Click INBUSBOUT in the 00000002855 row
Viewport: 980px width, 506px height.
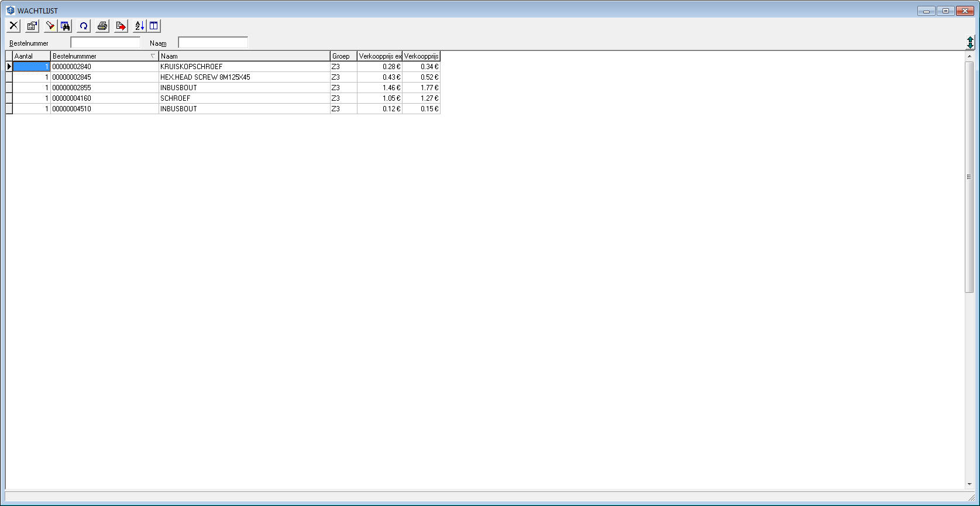click(245, 88)
